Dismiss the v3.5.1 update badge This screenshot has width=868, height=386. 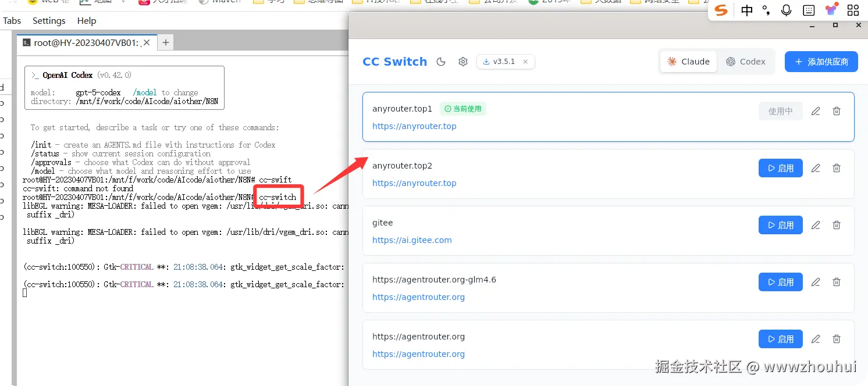[525, 62]
